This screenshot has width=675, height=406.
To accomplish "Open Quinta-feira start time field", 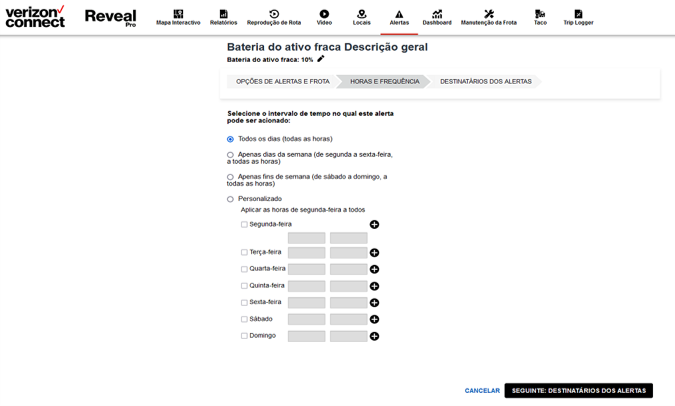I will pos(307,286).
